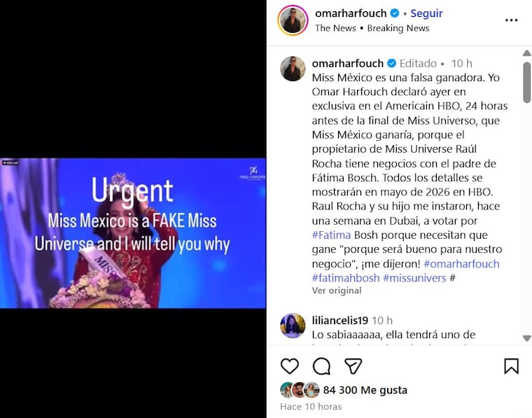View the liliancelis19 commenter avatar
The height and width of the screenshot is (418, 532).
tap(293, 326)
